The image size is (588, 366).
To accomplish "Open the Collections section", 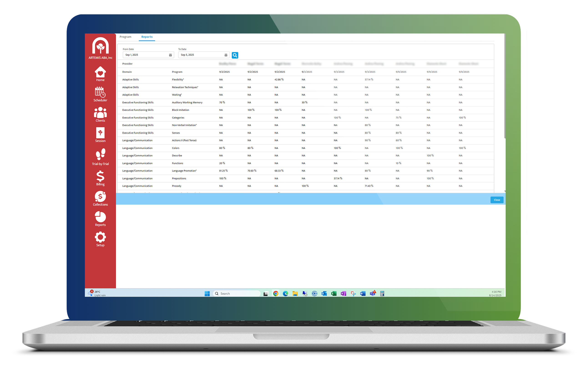I will 100,199.
